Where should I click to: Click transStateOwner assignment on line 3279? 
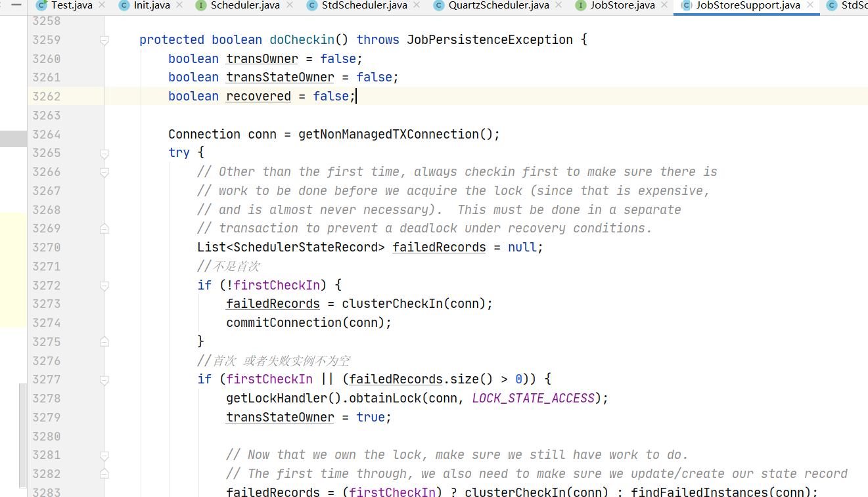tap(280, 418)
